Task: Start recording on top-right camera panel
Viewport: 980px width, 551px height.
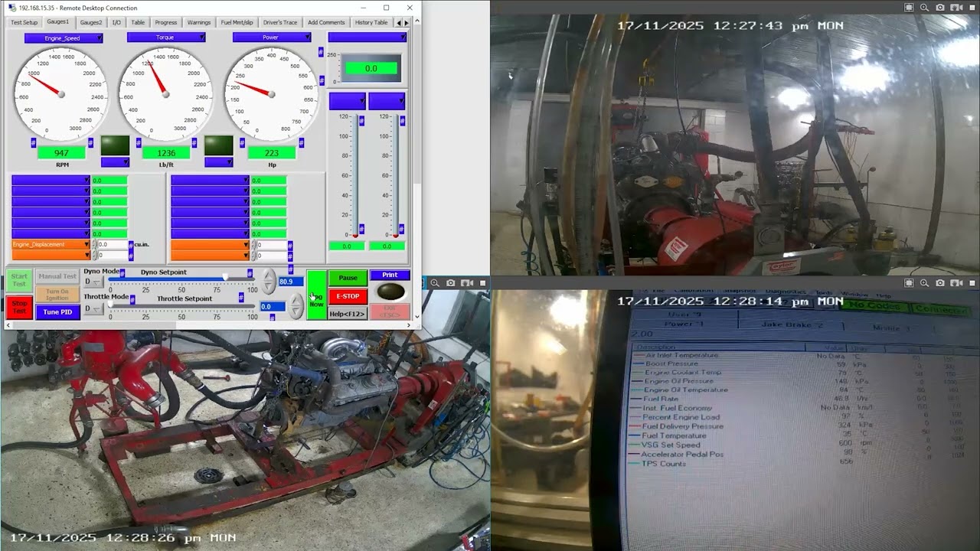Action: point(955,7)
